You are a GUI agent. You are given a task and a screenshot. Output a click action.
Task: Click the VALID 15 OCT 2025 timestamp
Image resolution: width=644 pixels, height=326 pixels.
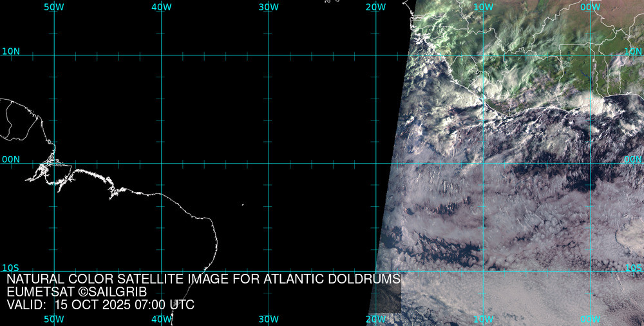pos(100,305)
